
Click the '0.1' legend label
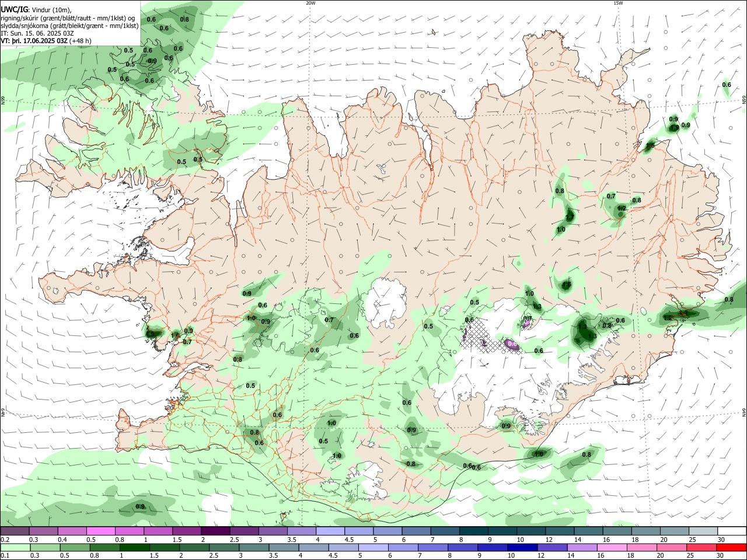click(x=5, y=555)
